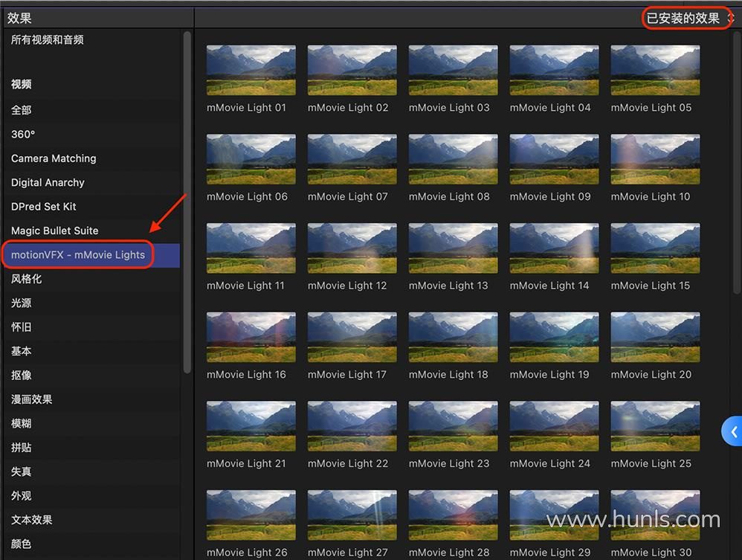Select mMovie Light 25 effect thumbnail
The width and height of the screenshot is (742, 560).
point(656,426)
